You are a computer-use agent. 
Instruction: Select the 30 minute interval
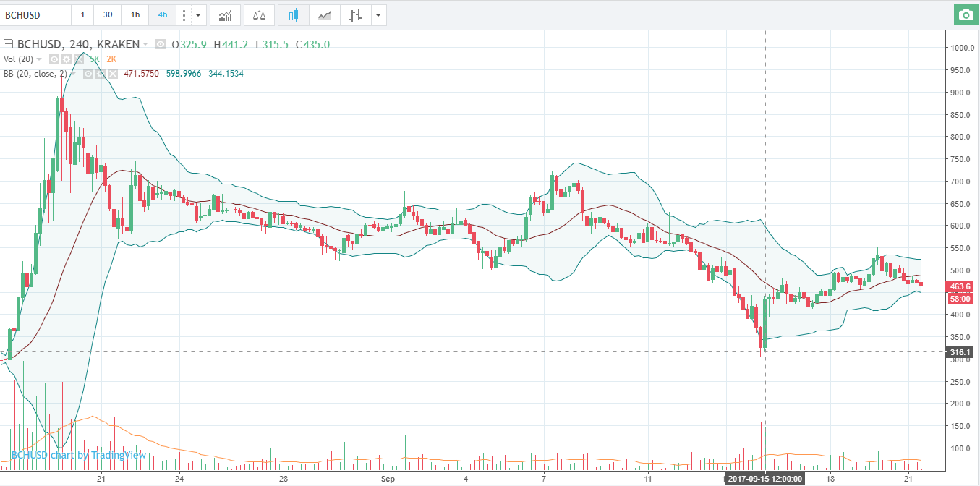pos(108,14)
